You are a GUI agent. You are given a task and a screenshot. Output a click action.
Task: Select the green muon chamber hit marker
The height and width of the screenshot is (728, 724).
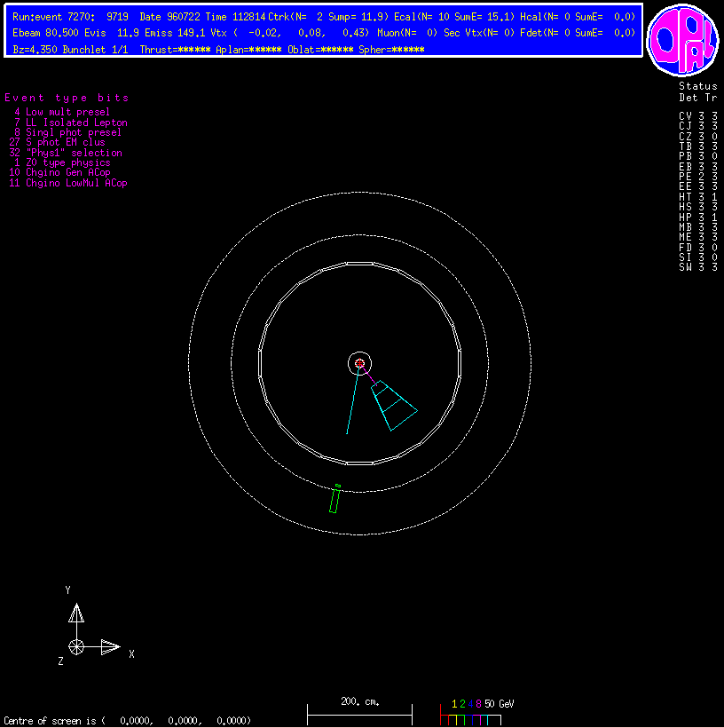[334, 500]
